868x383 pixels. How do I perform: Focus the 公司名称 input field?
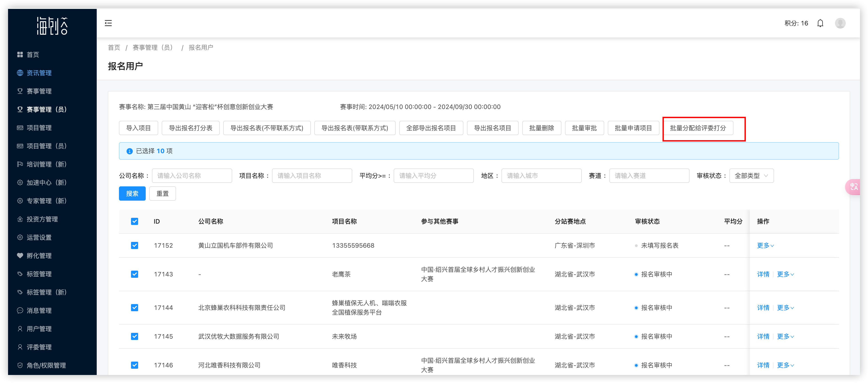(192, 176)
